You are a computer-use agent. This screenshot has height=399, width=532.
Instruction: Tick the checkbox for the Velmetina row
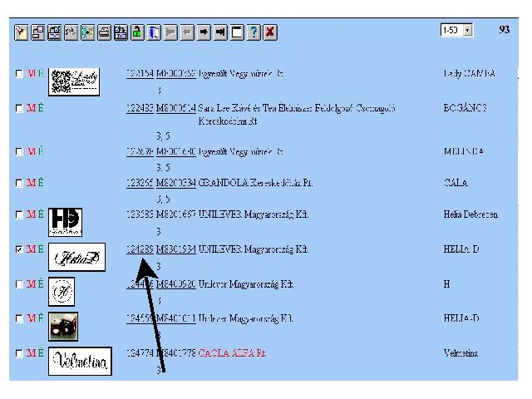[19, 354]
